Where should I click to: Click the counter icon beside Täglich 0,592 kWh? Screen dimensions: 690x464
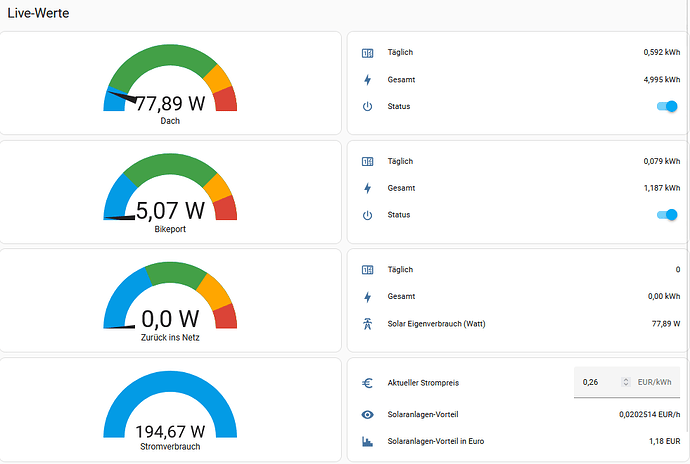[367, 53]
